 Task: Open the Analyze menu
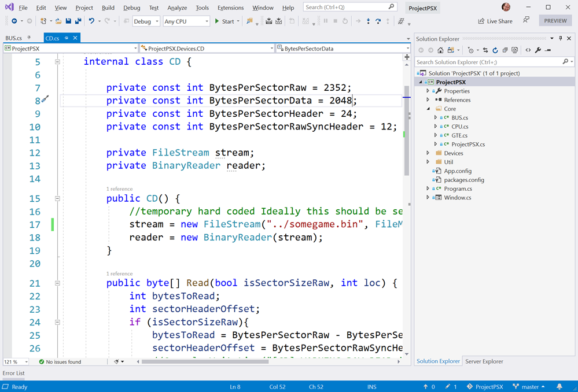tap(177, 8)
